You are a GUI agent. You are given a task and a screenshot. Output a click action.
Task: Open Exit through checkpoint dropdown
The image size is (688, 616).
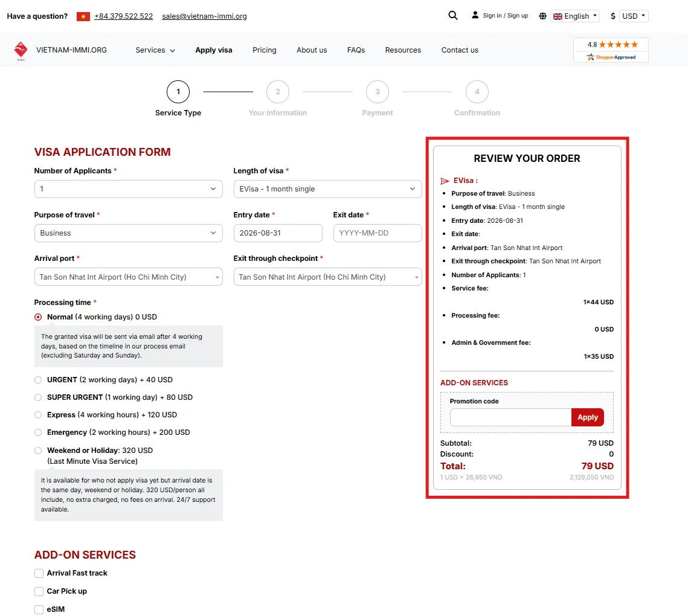(328, 277)
